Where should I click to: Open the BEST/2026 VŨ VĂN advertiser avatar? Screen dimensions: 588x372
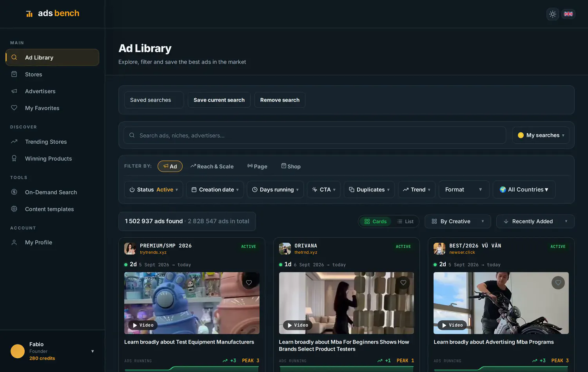click(439, 249)
